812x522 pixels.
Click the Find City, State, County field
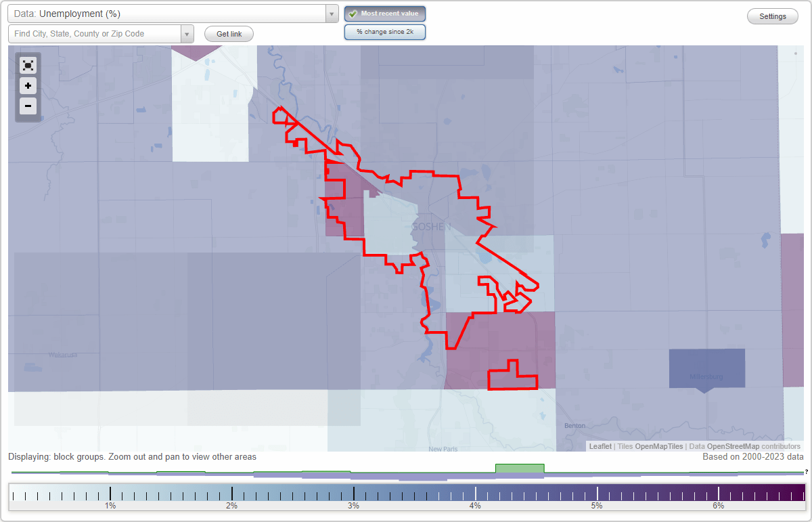click(x=94, y=34)
